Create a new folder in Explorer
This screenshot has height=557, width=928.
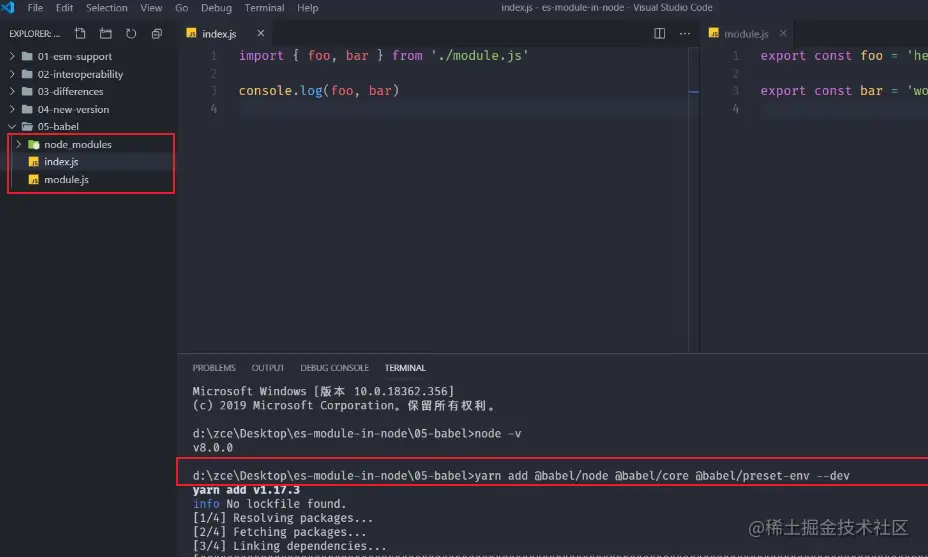[105, 34]
